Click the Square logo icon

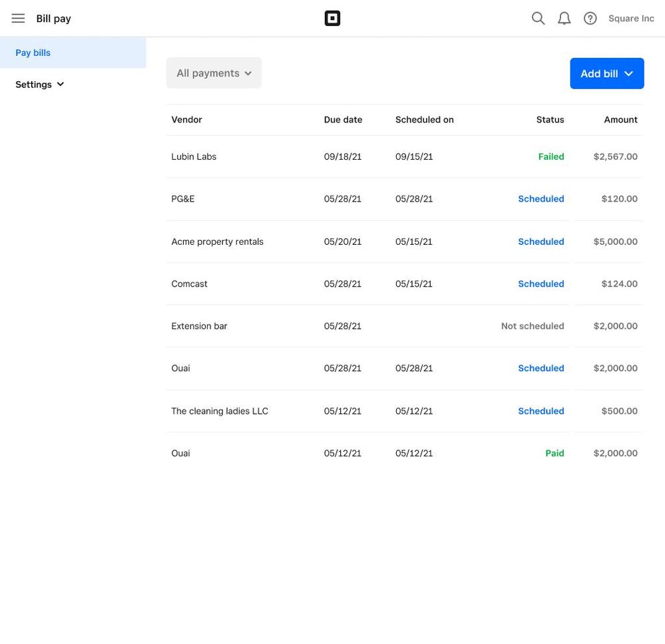(x=332, y=19)
